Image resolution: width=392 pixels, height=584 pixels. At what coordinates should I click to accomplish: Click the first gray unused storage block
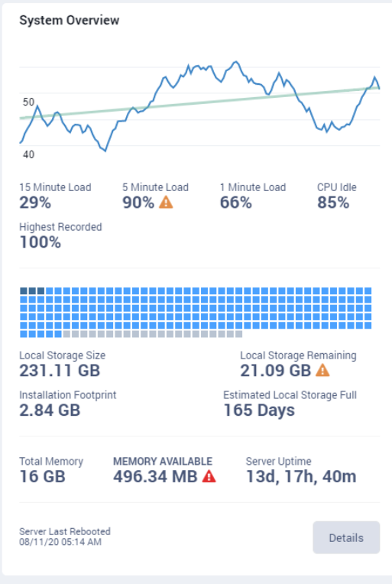tap(66, 334)
